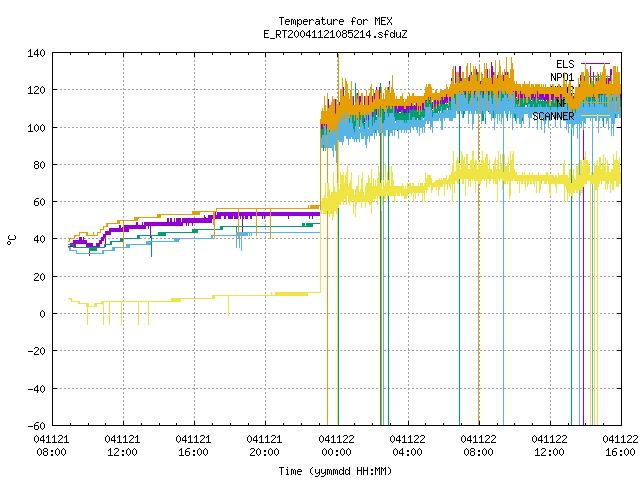
Task: Click the y-axis tick label 20
Action: [x=39, y=277]
